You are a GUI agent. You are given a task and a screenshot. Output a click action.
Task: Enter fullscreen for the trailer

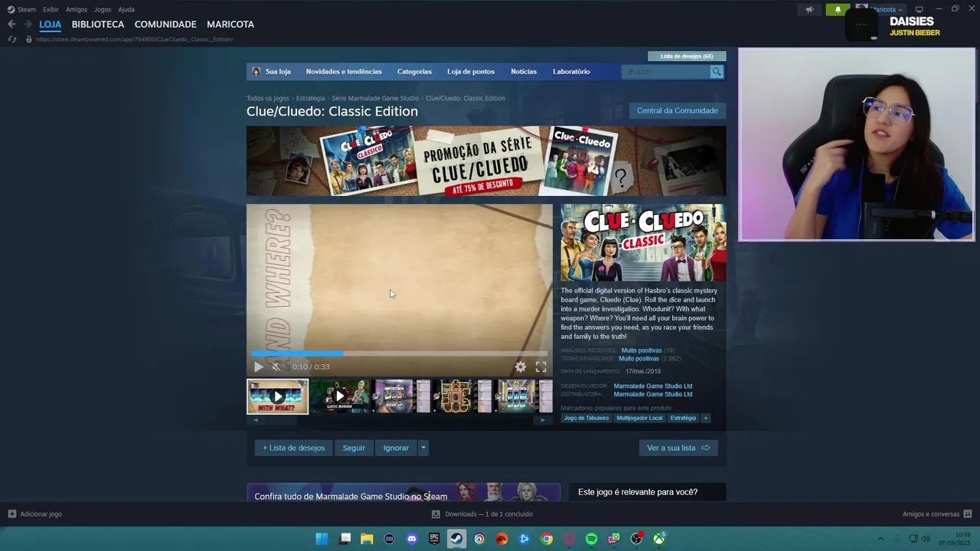(541, 367)
